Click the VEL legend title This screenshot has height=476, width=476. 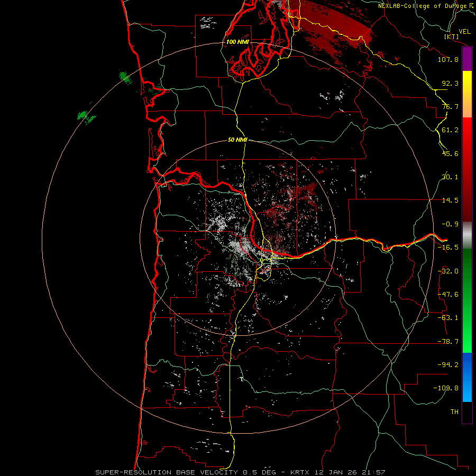pyautogui.click(x=465, y=32)
